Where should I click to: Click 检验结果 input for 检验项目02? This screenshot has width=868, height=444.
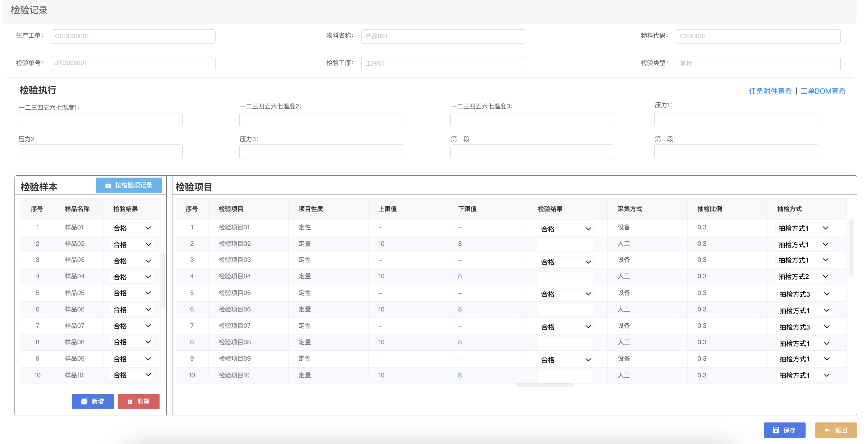tap(565, 245)
